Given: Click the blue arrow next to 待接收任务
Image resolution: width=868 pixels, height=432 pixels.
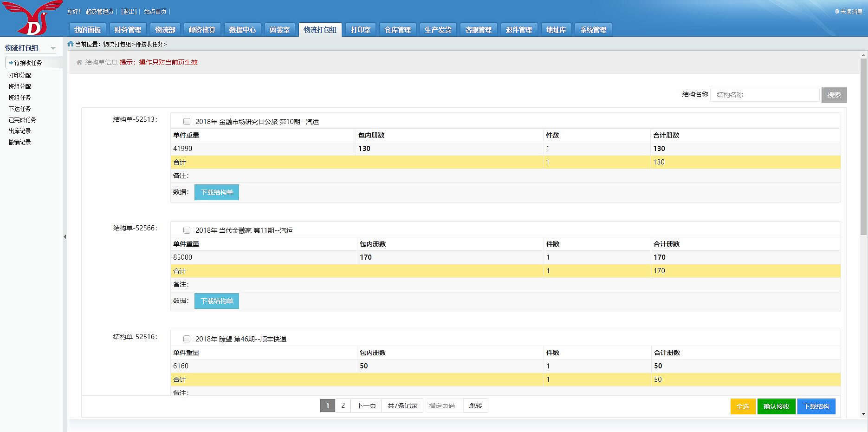Looking at the screenshot, I should pyautogui.click(x=11, y=63).
